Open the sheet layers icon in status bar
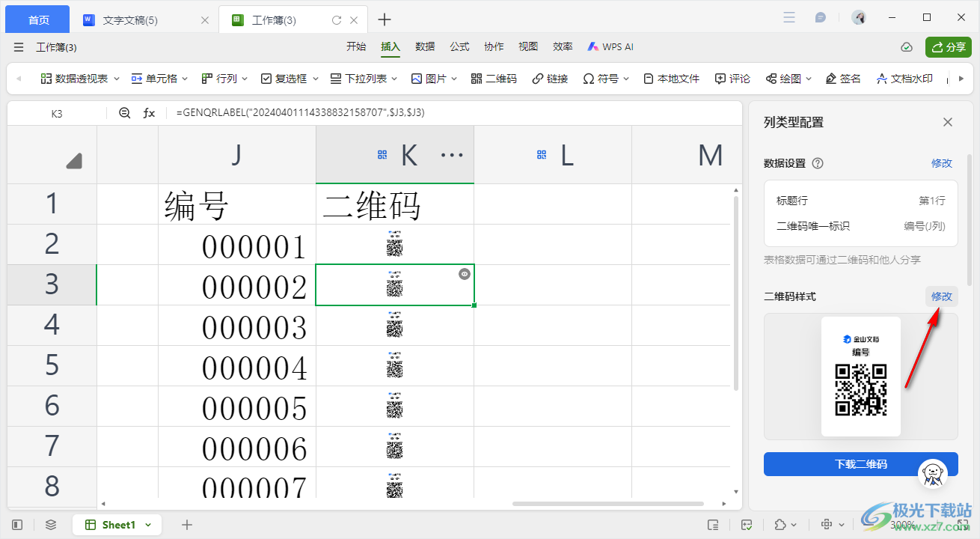Viewport: 980px width, 539px height. click(51, 525)
